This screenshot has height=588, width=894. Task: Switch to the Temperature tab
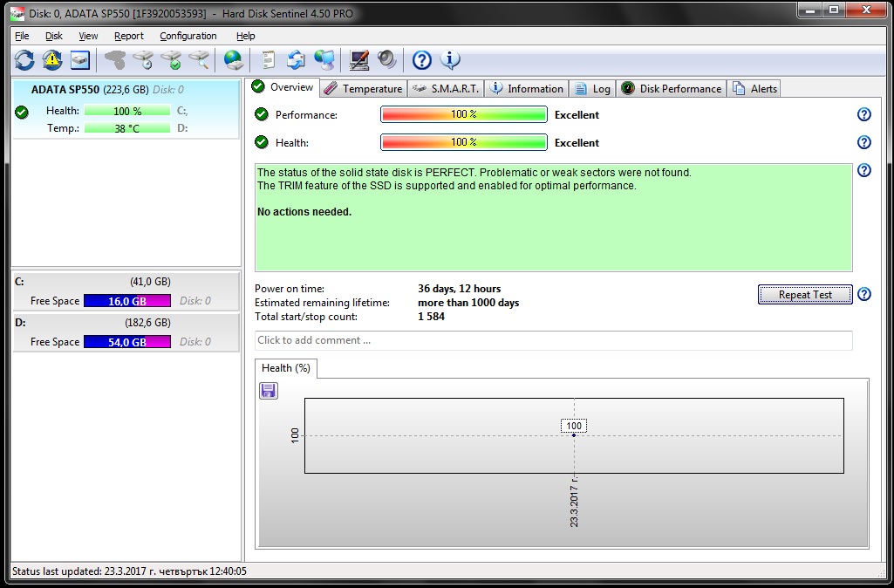(x=363, y=88)
